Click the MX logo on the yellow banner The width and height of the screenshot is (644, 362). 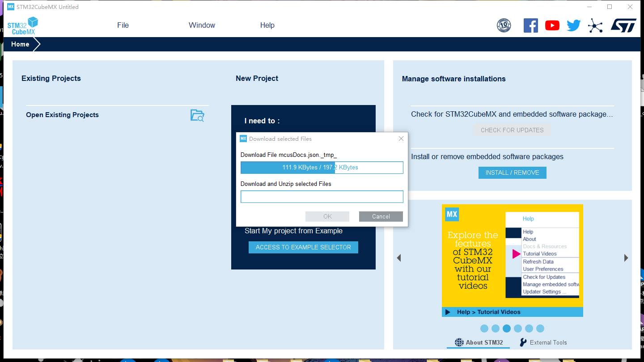(452, 215)
